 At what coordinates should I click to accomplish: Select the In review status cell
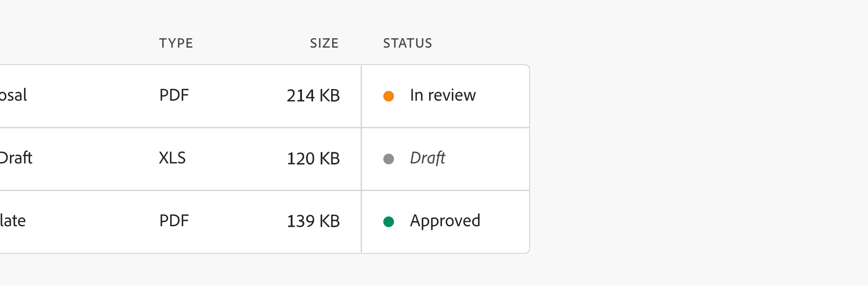(x=443, y=95)
